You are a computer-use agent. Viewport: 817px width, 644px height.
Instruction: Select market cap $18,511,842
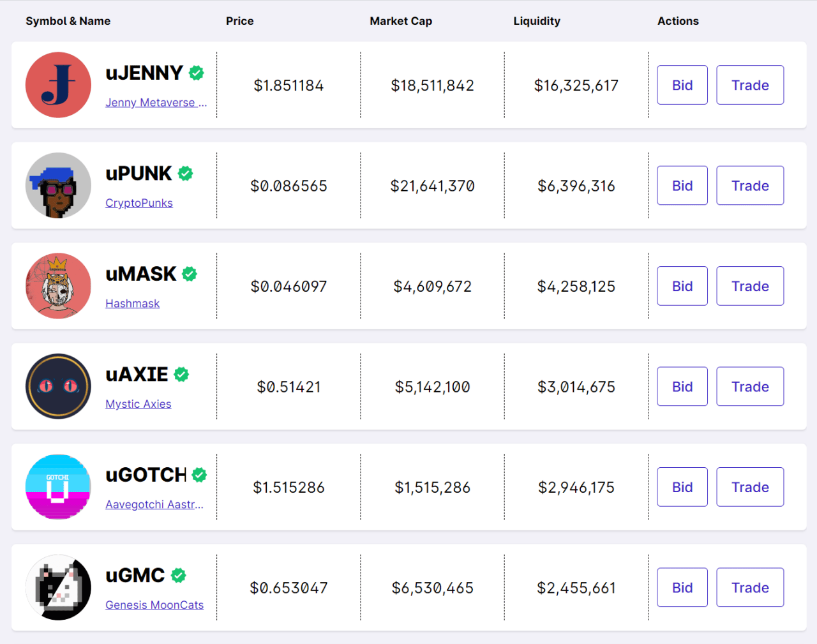pyautogui.click(x=433, y=86)
